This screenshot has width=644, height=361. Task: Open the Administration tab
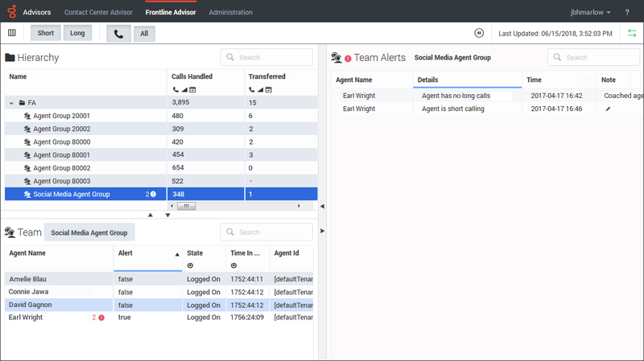pyautogui.click(x=230, y=12)
